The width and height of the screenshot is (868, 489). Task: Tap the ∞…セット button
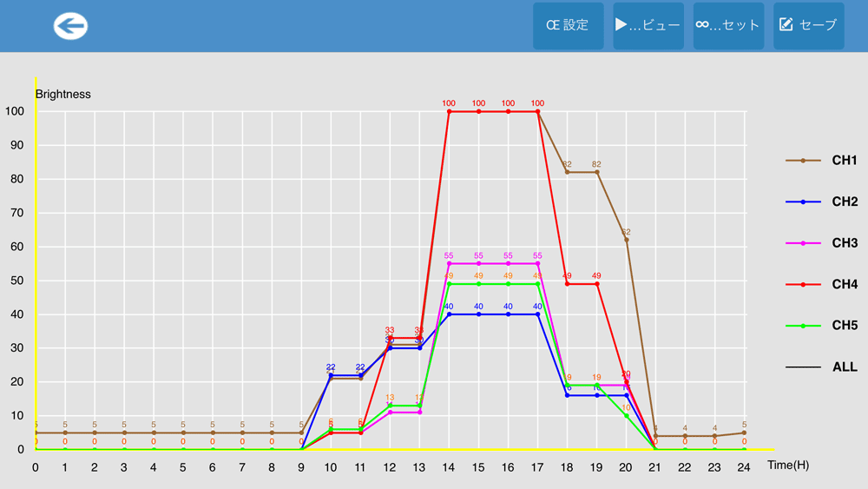tap(728, 25)
